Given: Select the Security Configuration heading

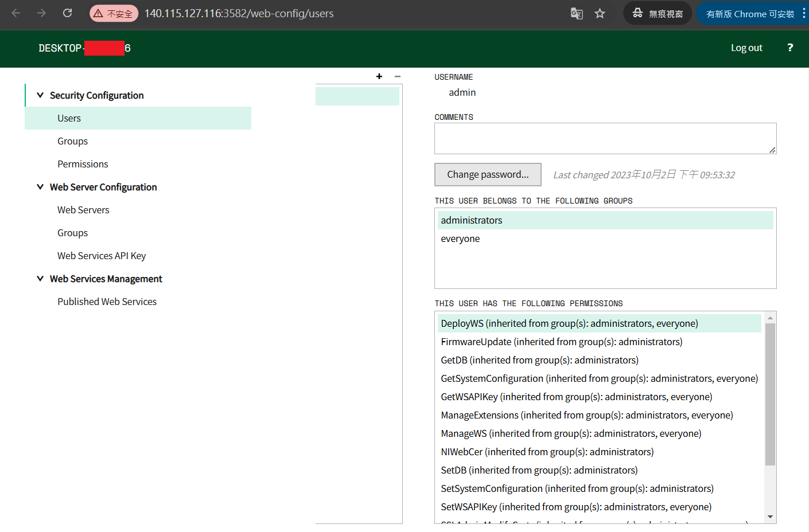Looking at the screenshot, I should tap(96, 95).
